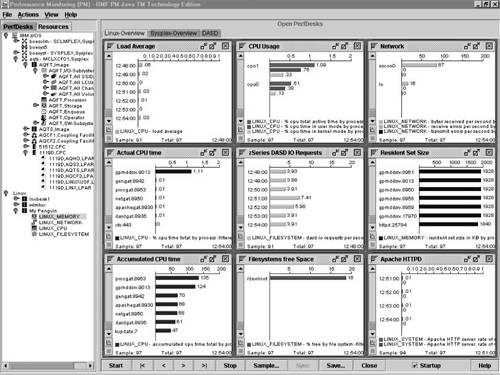Click the smaller resize icon in Load Average header
Viewport: 500px width, 375px height.
(204, 46)
